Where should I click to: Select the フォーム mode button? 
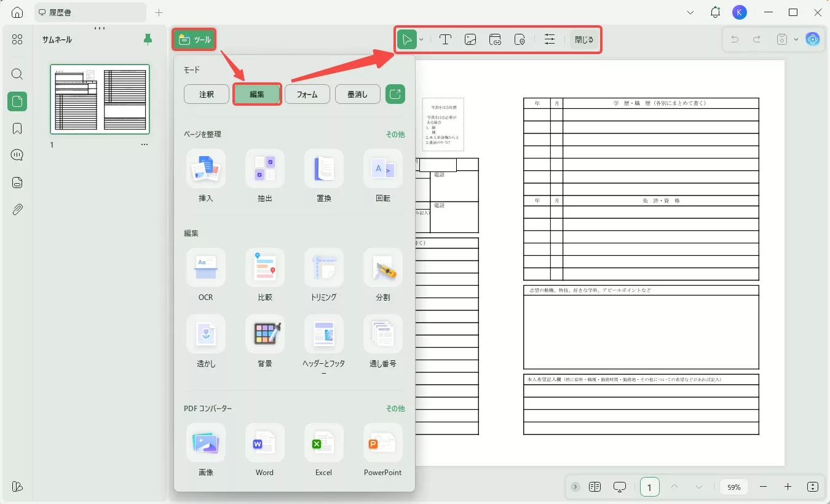click(x=307, y=93)
